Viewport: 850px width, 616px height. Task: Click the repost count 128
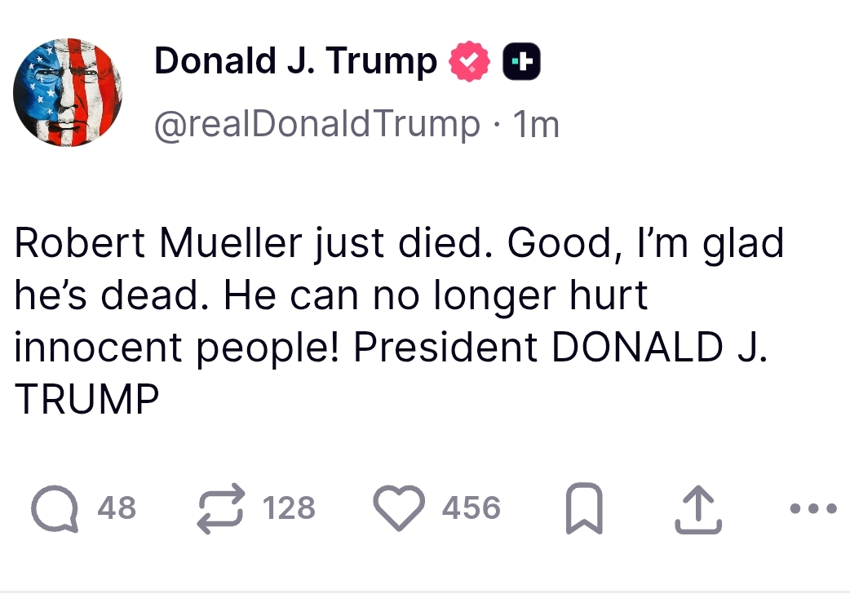coord(289,508)
